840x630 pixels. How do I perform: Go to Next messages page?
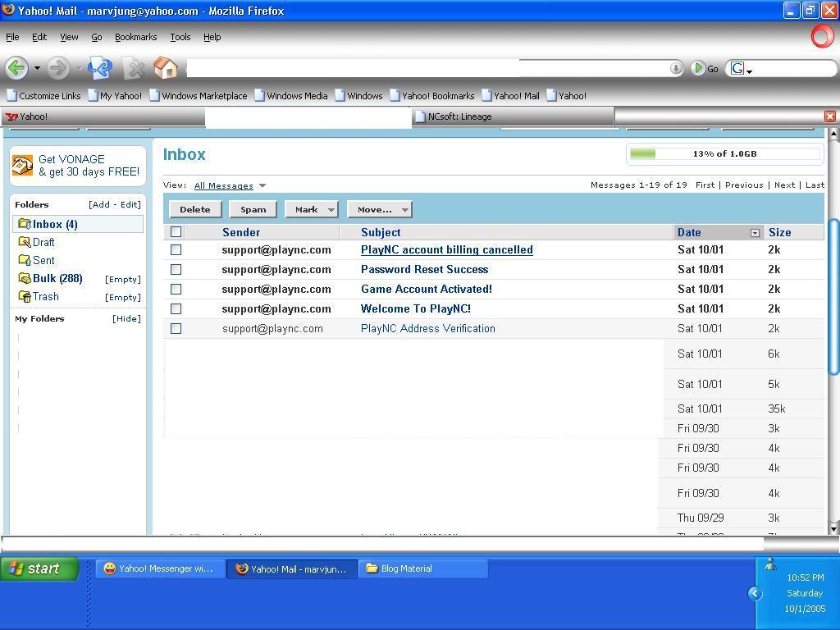point(784,185)
